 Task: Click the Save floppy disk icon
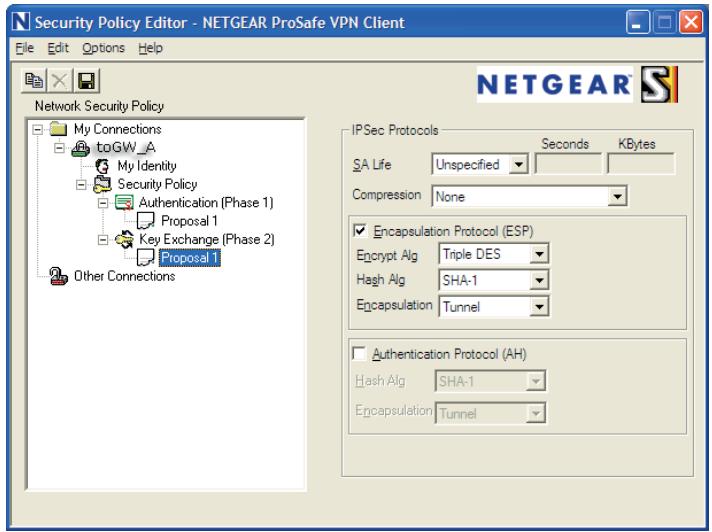tap(86, 81)
